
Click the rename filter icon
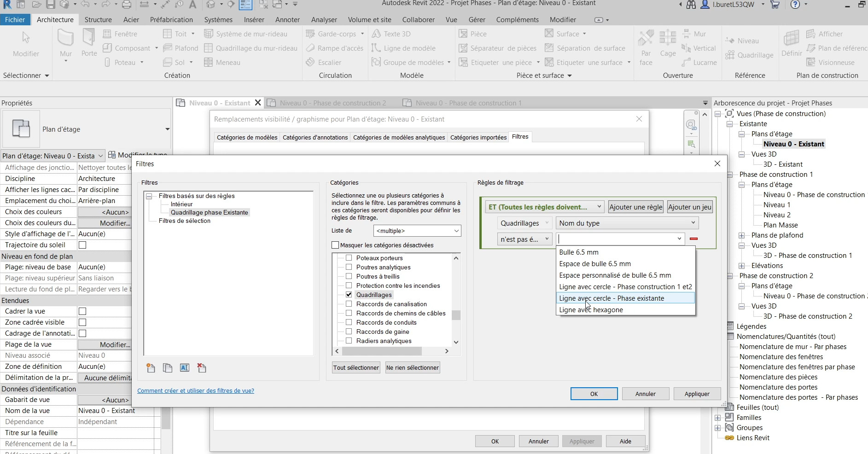185,368
